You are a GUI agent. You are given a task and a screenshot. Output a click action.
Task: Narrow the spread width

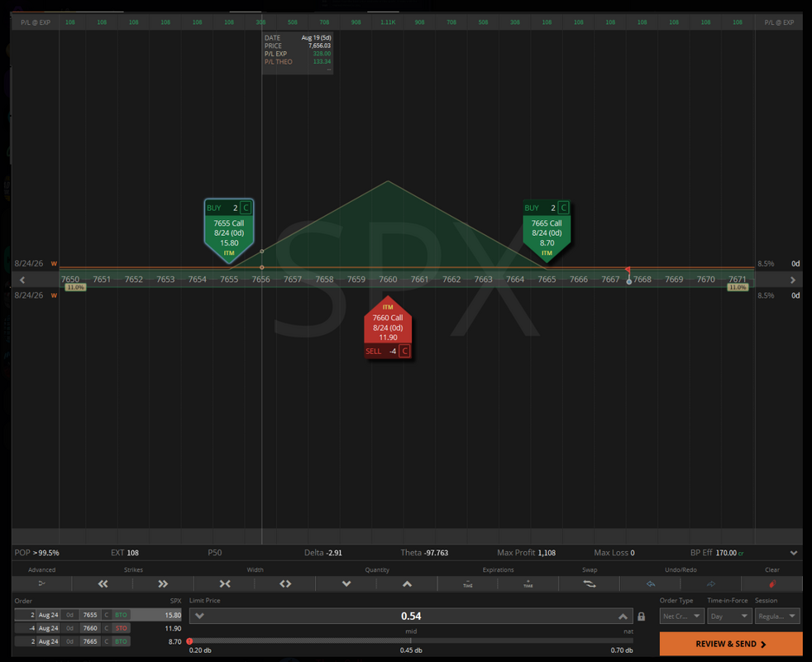coord(225,583)
